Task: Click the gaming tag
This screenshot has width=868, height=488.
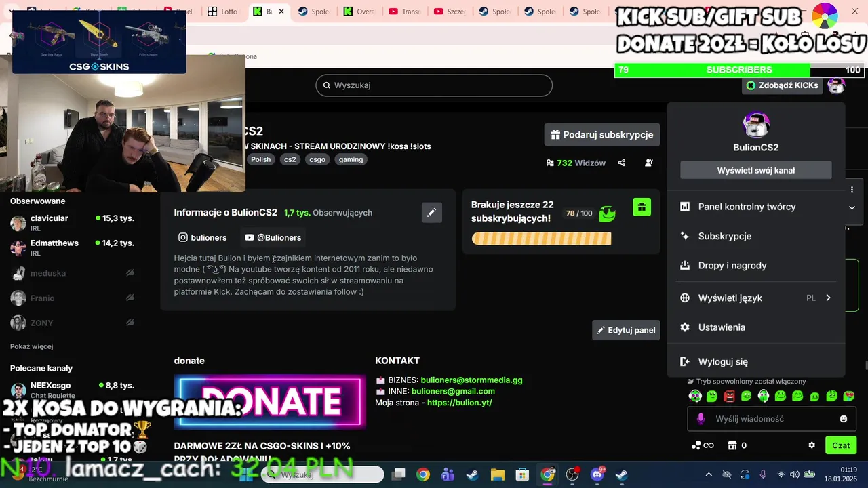Action: pyautogui.click(x=351, y=159)
